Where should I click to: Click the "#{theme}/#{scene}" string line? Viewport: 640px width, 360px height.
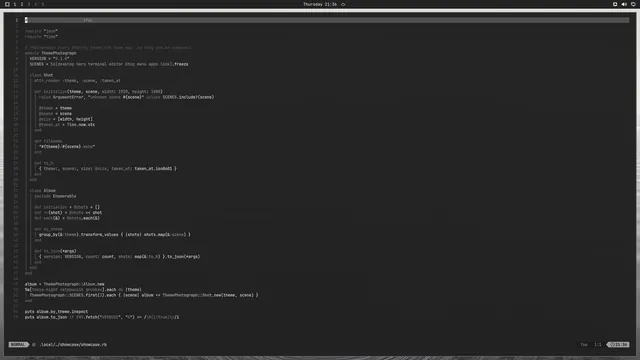(67, 147)
